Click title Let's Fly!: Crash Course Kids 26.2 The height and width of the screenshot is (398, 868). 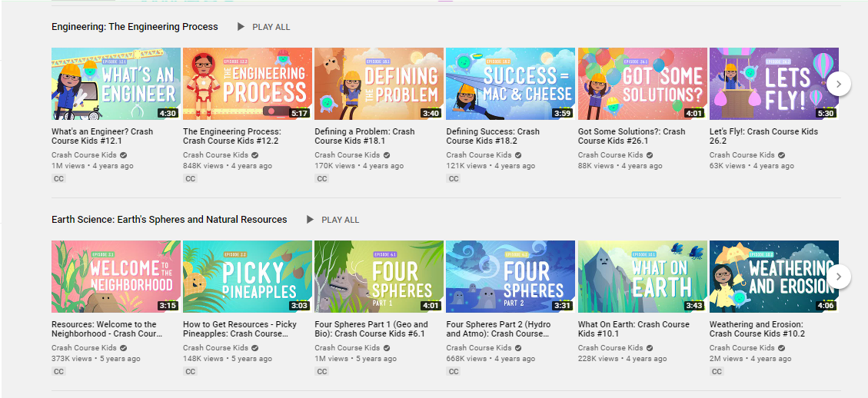(x=764, y=136)
